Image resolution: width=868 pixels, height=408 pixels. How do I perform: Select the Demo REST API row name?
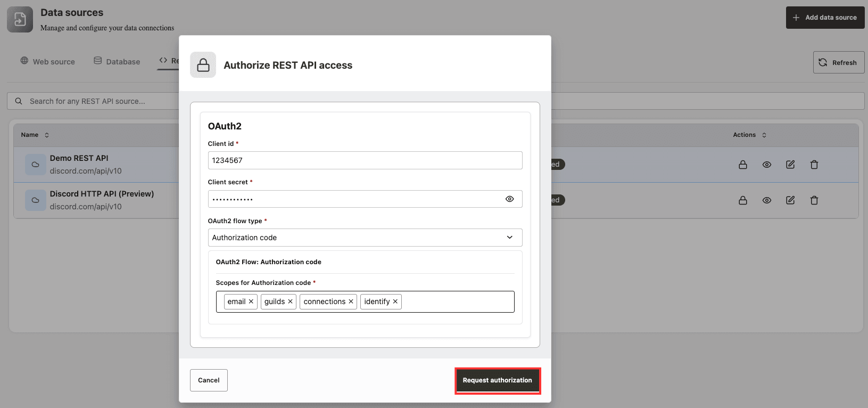[x=79, y=158]
